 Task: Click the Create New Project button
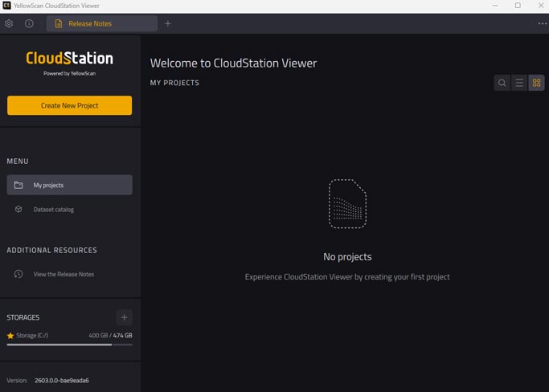tap(69, 105)
